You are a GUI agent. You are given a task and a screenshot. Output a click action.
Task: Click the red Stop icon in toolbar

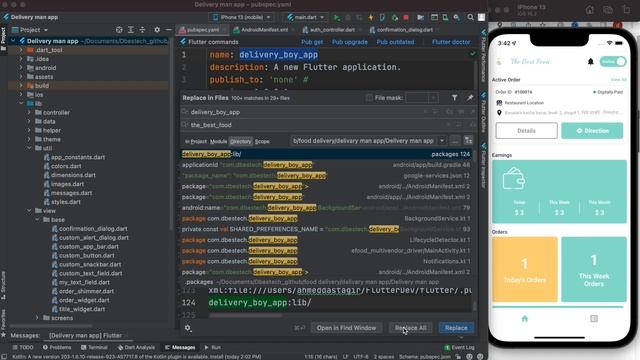406,18
